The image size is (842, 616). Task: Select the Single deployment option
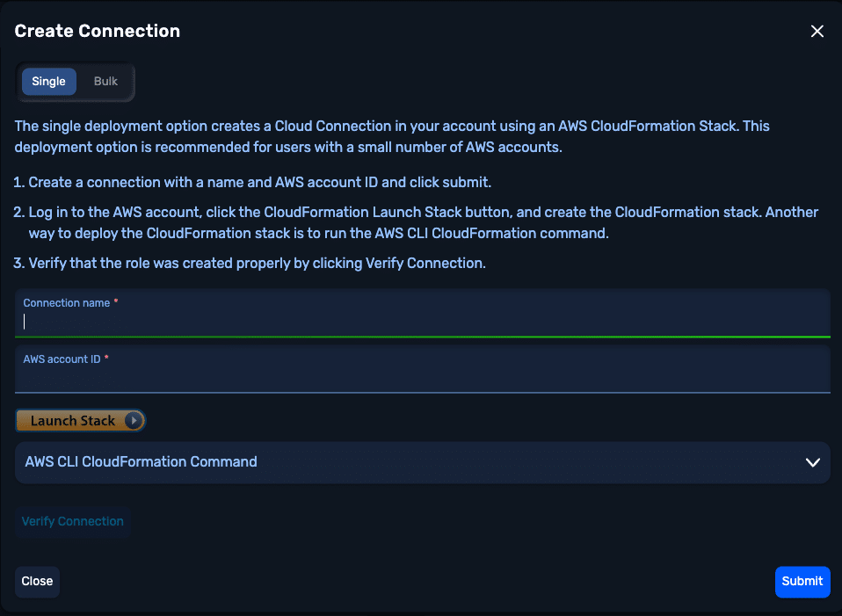point(49,81)
